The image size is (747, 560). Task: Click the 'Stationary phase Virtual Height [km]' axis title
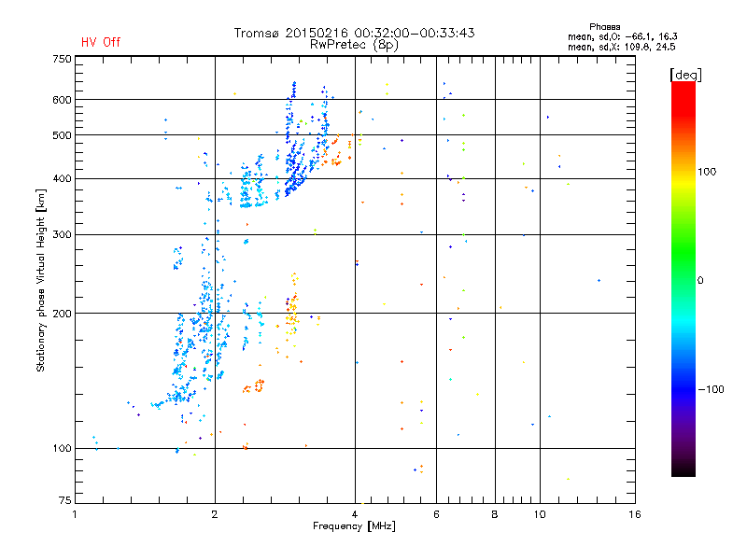(40, 280)
